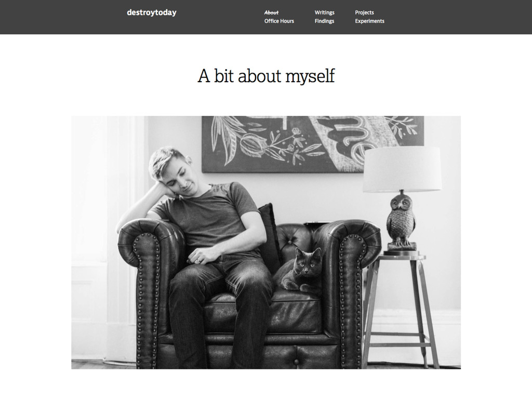The image size is (532, 399).
Task: Open the Writings section
Action: (x=324, y=12)
